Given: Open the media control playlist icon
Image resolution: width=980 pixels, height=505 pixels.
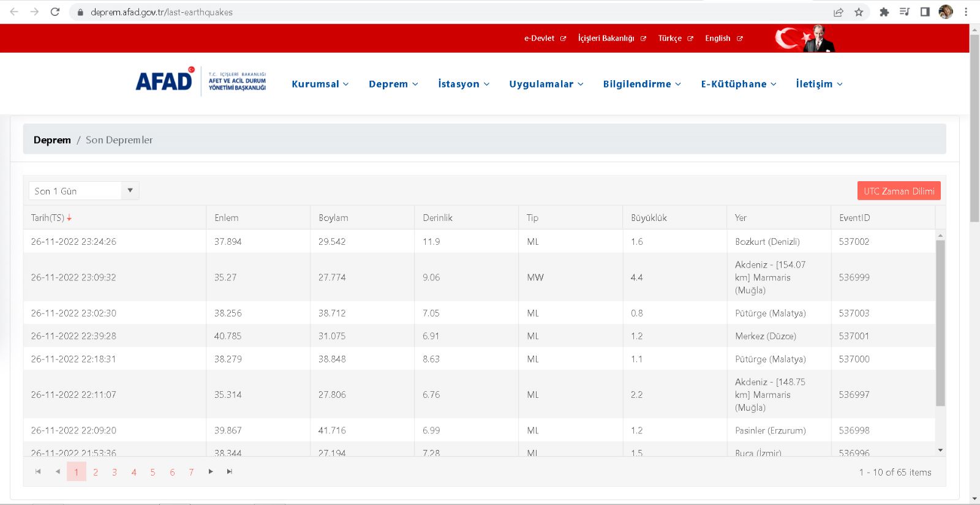Looking at the screenshot, I should click(x=904, y=12).
